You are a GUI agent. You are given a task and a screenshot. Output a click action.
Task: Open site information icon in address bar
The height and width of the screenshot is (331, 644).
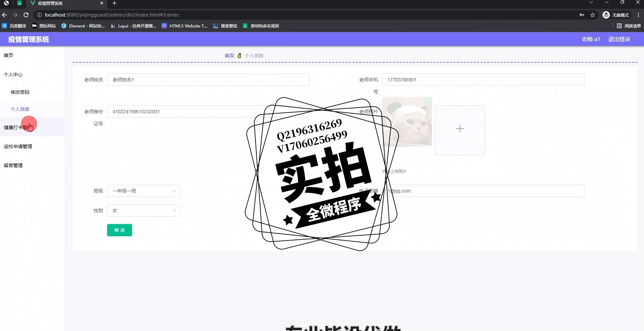(39, 15)
